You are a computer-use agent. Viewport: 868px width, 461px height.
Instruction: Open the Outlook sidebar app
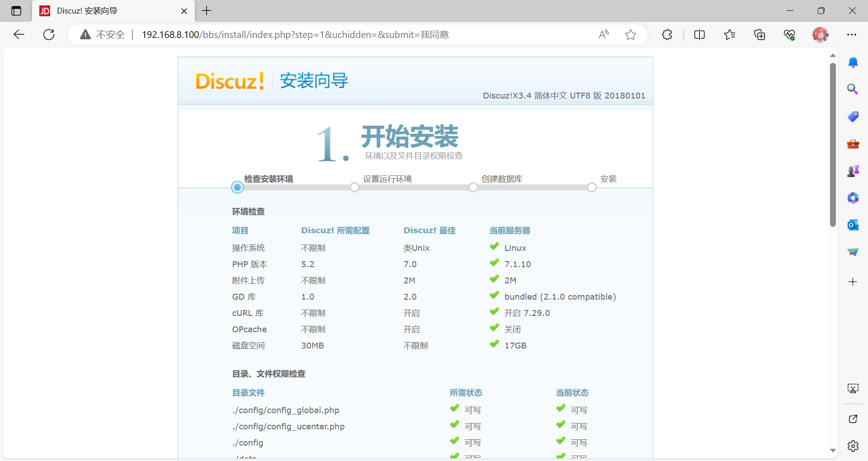point(853,225)
